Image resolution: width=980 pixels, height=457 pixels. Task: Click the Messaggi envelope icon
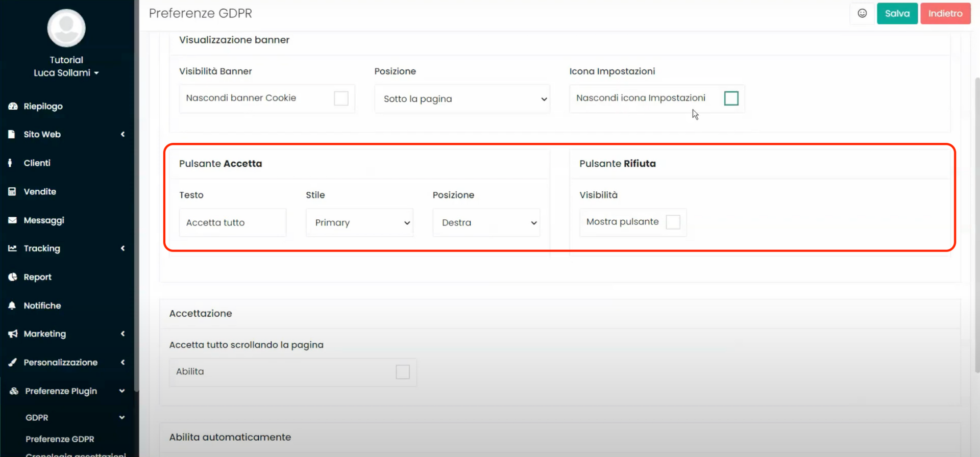(x=13, y=220)
